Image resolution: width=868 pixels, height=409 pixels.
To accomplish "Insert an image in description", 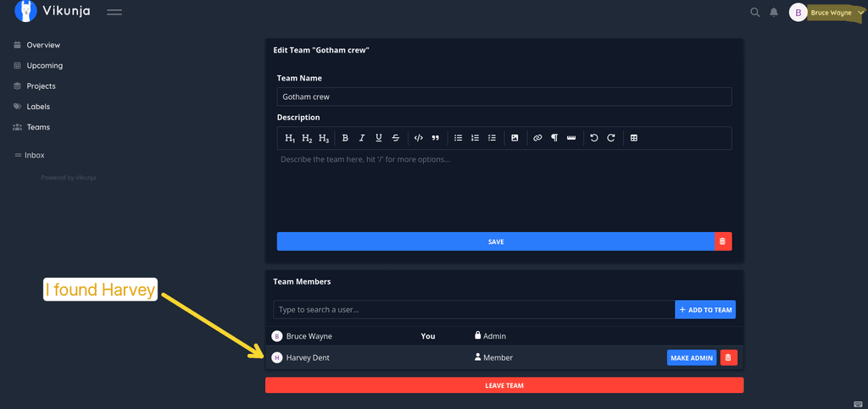I will (x=515, y=138).
